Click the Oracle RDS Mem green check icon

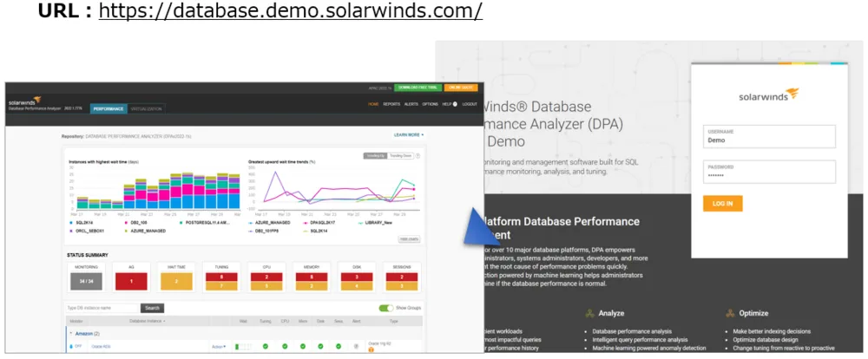(303, 346)
